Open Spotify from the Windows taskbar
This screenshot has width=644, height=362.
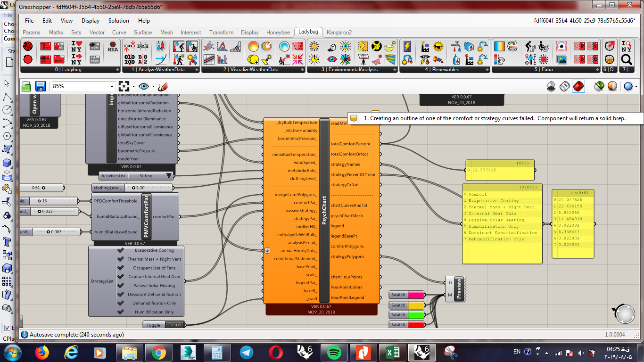[x=334, y=352]
